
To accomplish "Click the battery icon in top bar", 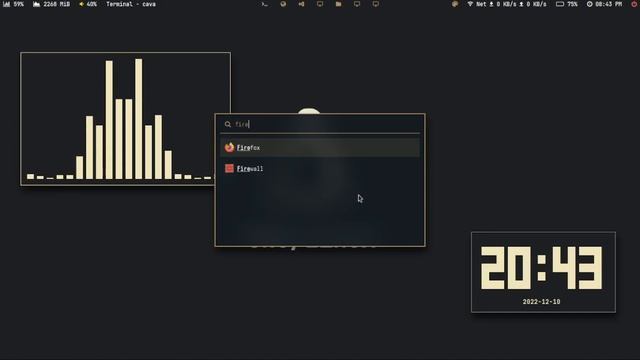I will tap(560, 4).
